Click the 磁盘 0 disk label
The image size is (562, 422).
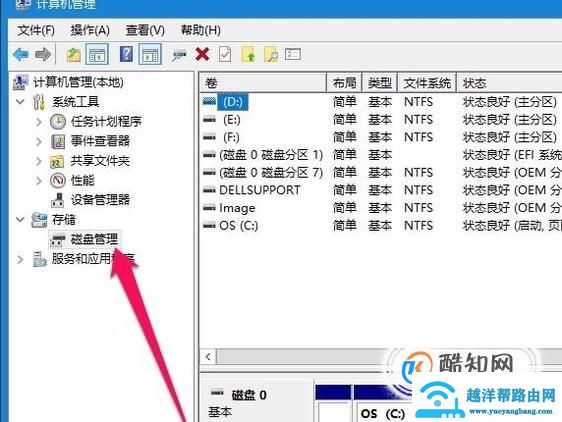tap(249, 395)
